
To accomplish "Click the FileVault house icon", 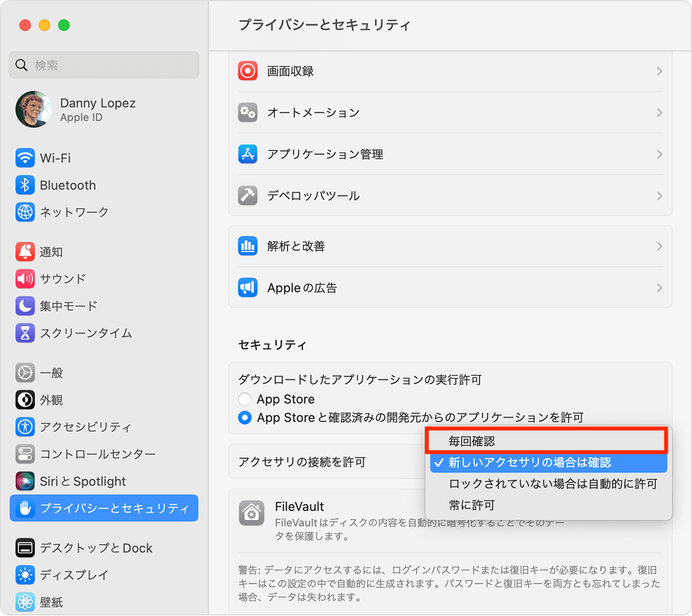I will tap(252, 513).
